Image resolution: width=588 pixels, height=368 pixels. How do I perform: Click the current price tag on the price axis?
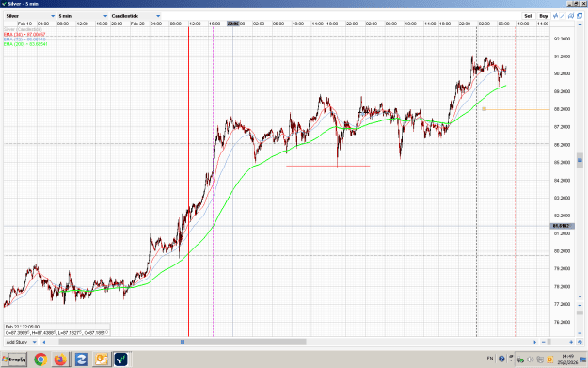pyautogui.click(x=562, y=226)
